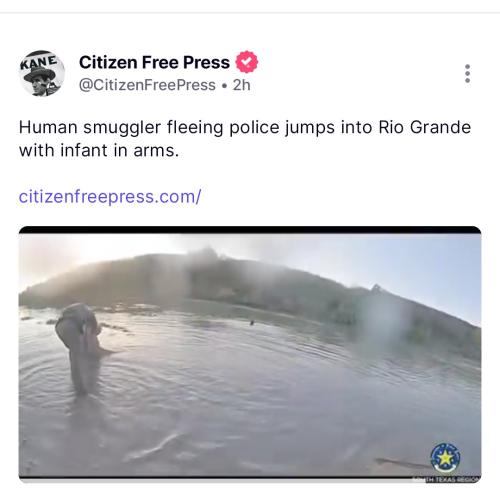Open the @CitizenFreePress handle
Image resolution: width=500 pixels, height=499 pixels.
147,85
